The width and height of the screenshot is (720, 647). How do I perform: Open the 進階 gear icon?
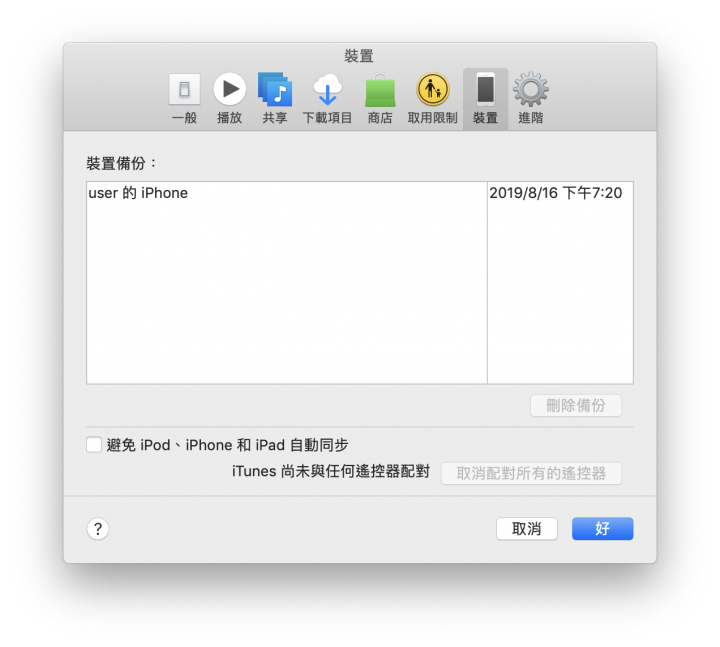point(530,89)
